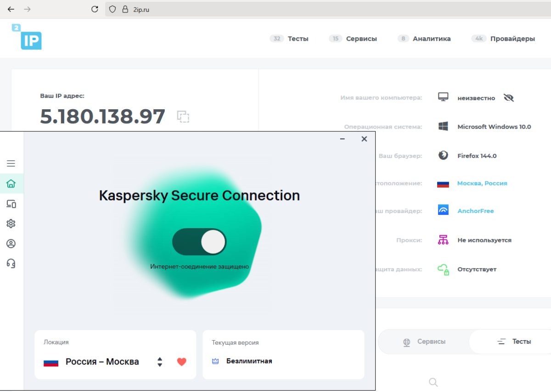
Task: Click the Microsoft Windows 10.0 text
Action: (x=494, y=127)
